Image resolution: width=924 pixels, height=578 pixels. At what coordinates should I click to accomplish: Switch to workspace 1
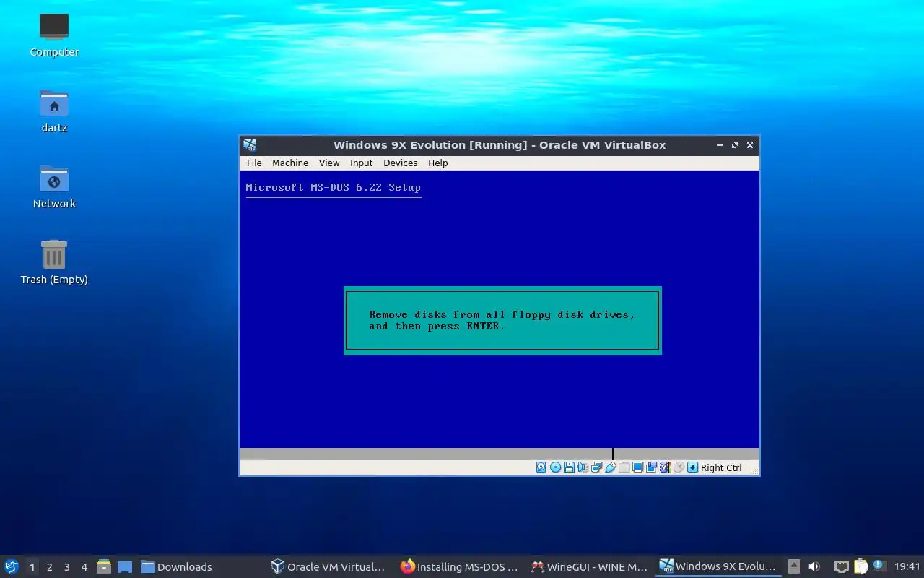coord(32,567)
